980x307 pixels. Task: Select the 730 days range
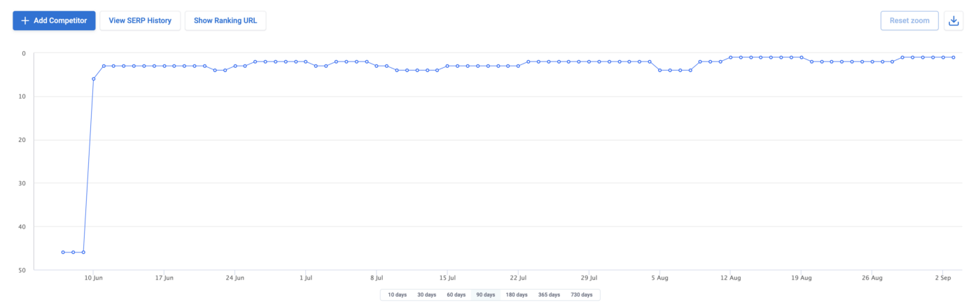[x=581, y=294]
